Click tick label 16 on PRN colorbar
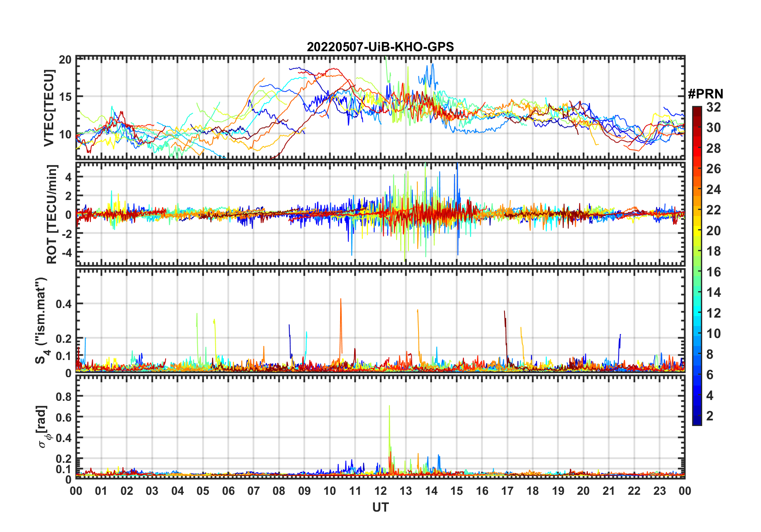The image size is (761, 532). [x=713, y=272]
